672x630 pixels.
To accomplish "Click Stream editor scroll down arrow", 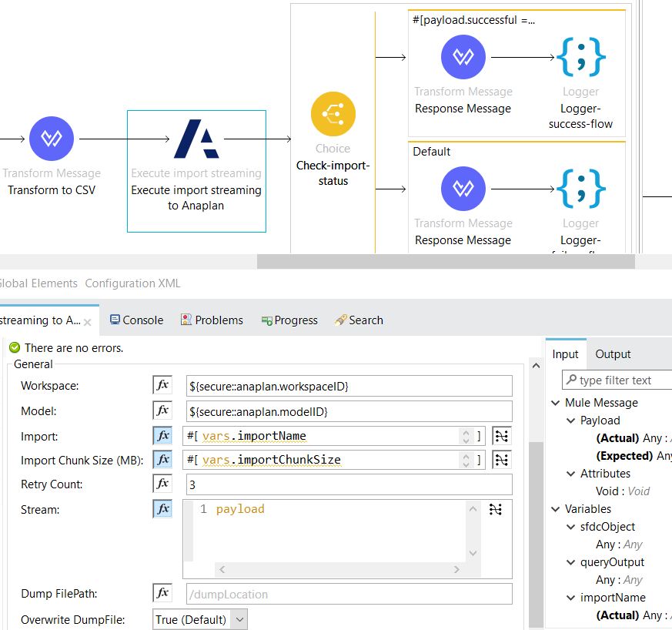I will (x=473, y=553).
